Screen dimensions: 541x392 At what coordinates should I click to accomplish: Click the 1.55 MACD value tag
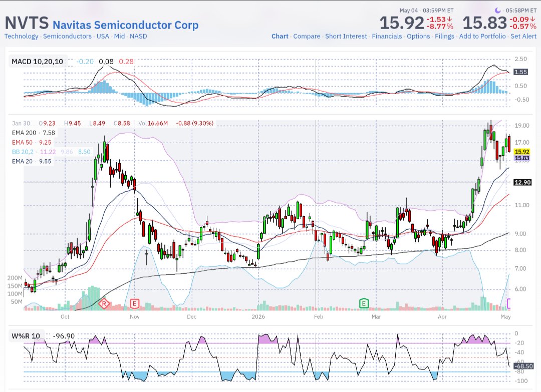click(520, 72)
